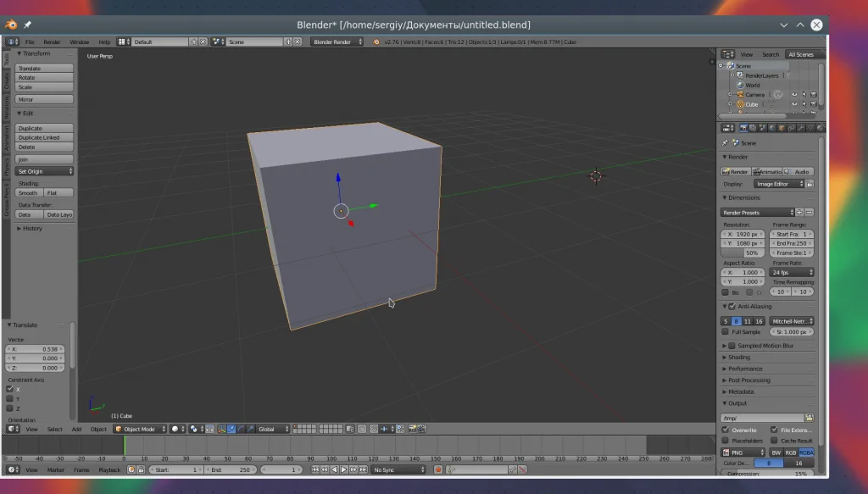The height and width of the screenshot is (494, 868).
Task: Click the Camera object icon in outliner
Action: (x=738, y=94)
